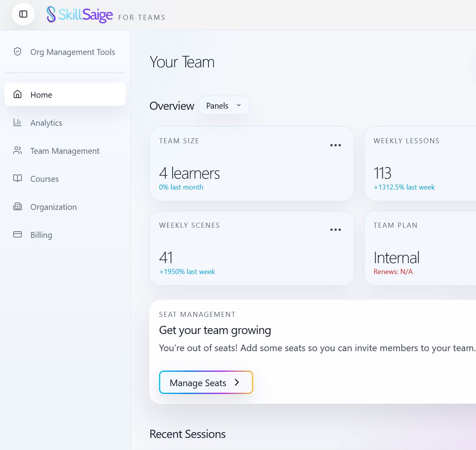476x450 pixels.
Task: Click the people icon next to Team Management
Action: click(x=17, y=150)
